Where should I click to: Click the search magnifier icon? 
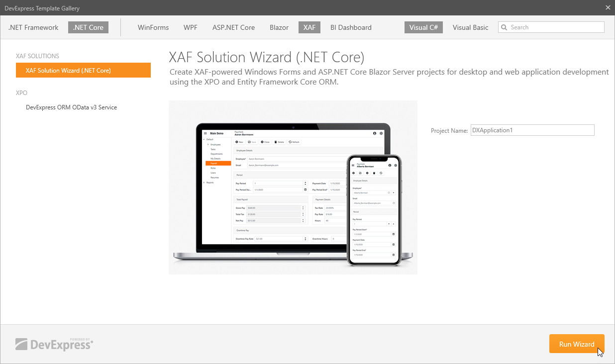[x=504, y=27]
